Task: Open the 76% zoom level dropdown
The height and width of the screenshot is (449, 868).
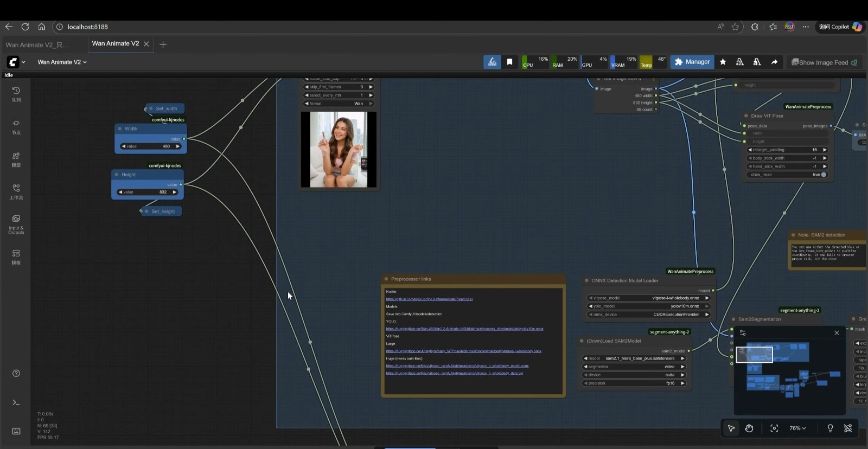Action: 797,428
